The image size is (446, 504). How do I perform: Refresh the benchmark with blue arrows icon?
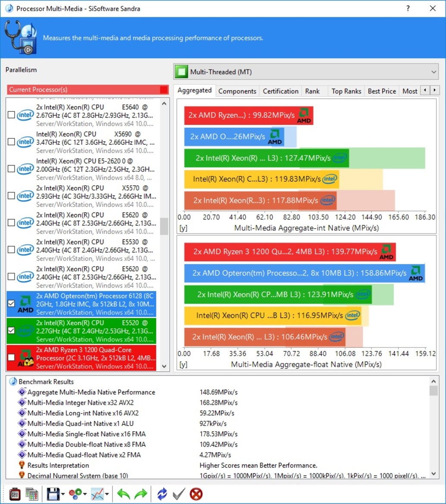(x=162, y=494)
